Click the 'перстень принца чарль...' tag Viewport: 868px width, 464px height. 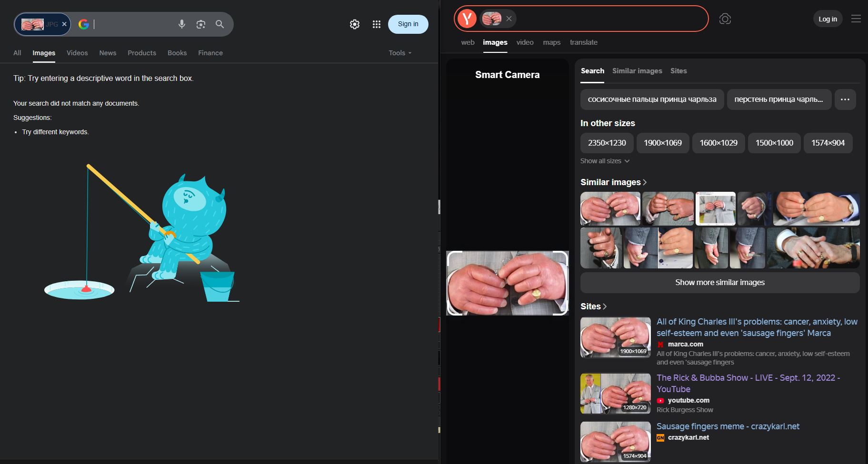click(x=779, y=99)
